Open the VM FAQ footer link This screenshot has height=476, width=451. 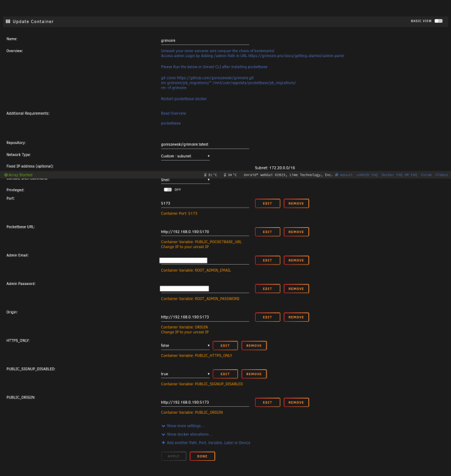(x=410, y=175)
